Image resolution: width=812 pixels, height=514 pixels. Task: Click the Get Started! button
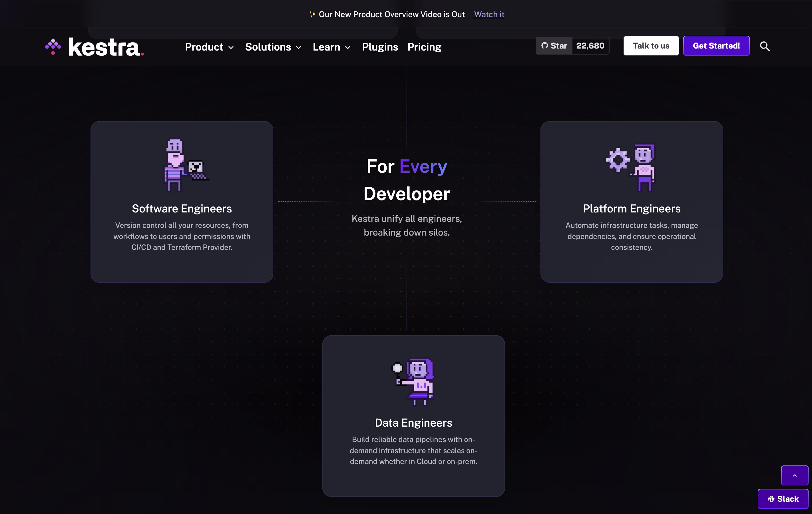click(716, 45)
